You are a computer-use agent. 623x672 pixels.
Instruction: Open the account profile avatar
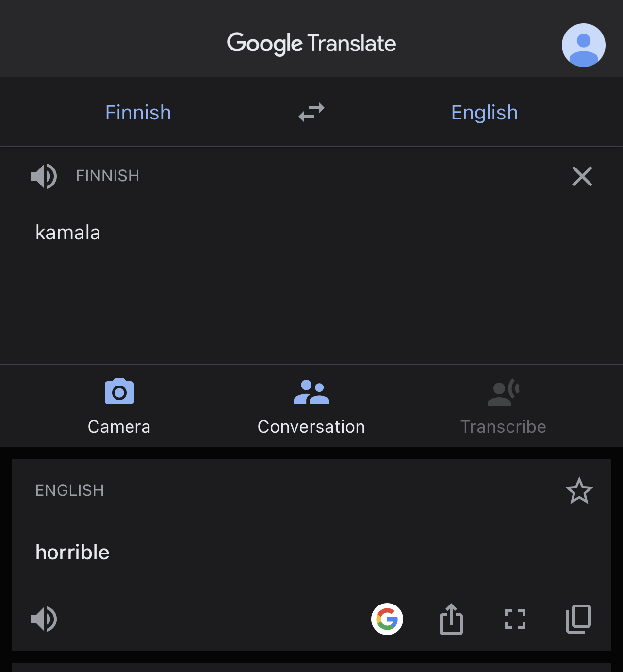(x=583, y=45)
